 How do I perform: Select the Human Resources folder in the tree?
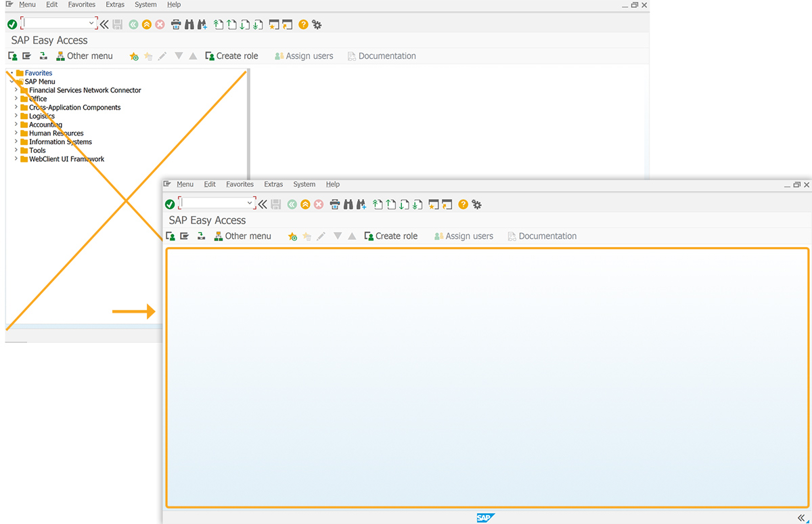pyautogui.click(x=52, y=133)
